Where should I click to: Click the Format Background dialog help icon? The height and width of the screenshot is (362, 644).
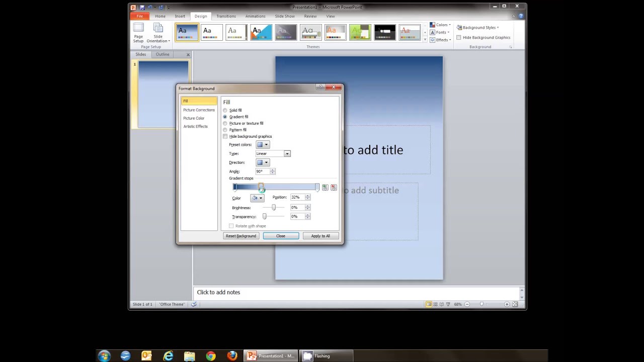click(x=321, y=87)
